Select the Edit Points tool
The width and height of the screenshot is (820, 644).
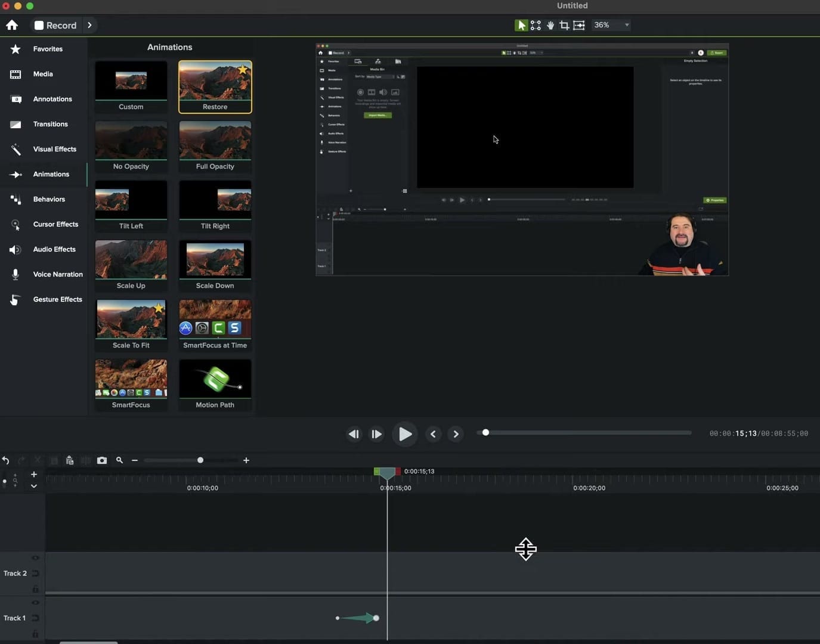(535, 25)
